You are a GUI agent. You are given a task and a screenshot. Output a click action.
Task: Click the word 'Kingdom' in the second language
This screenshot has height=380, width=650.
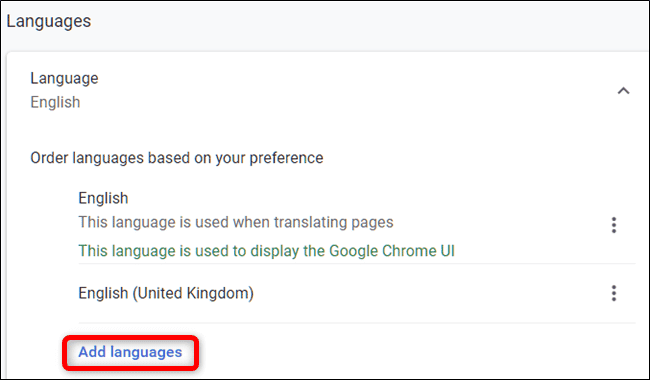tap(219, 293)
